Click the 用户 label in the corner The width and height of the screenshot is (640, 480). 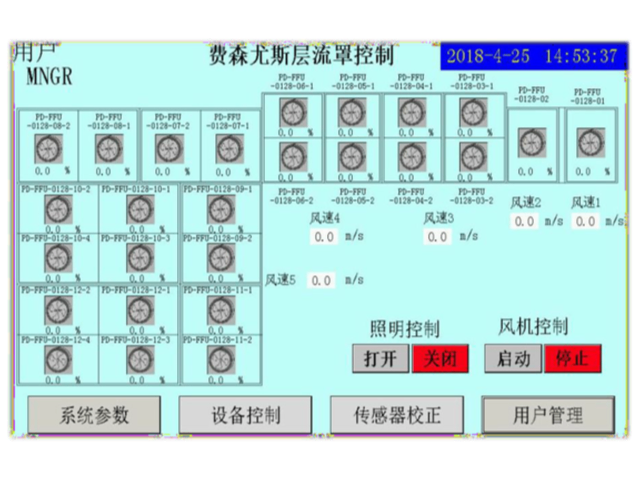[34, 52]
